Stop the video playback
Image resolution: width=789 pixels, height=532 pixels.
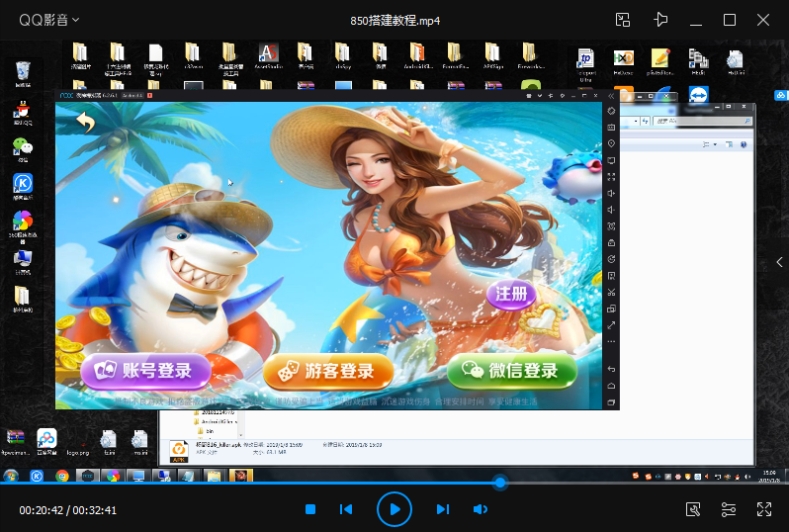tap(310, 509)
